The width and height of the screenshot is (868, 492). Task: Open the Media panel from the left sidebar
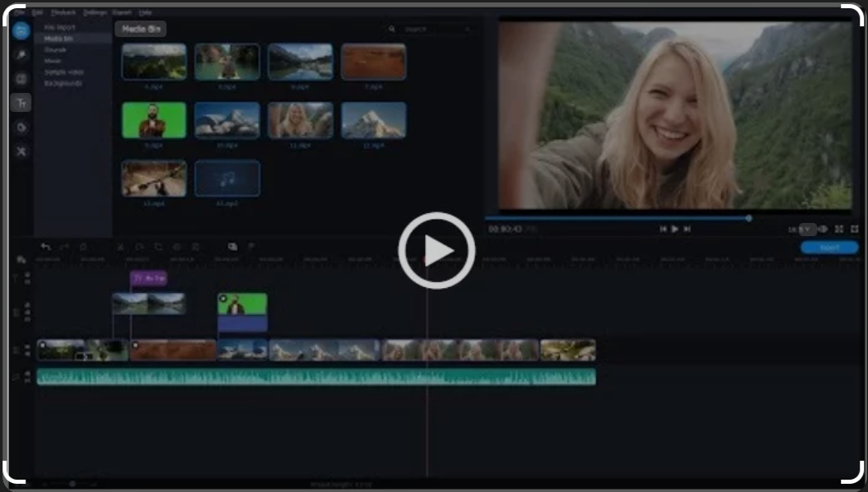[21, 30]
